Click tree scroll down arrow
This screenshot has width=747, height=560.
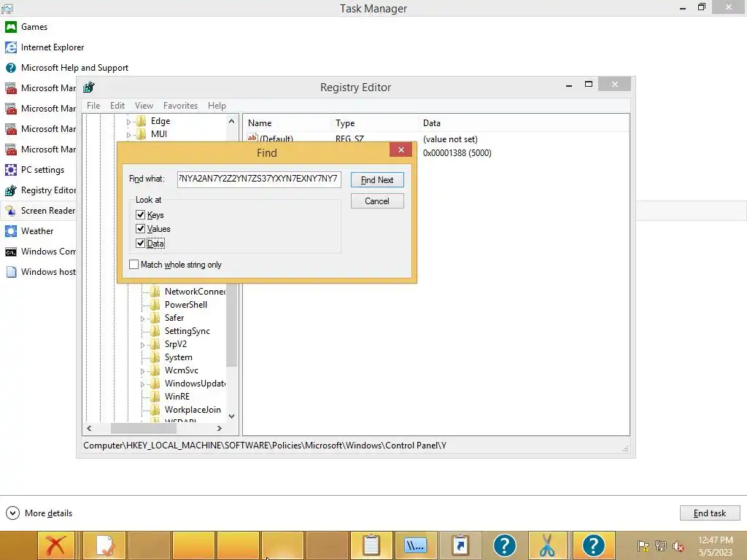pos(231,416)
